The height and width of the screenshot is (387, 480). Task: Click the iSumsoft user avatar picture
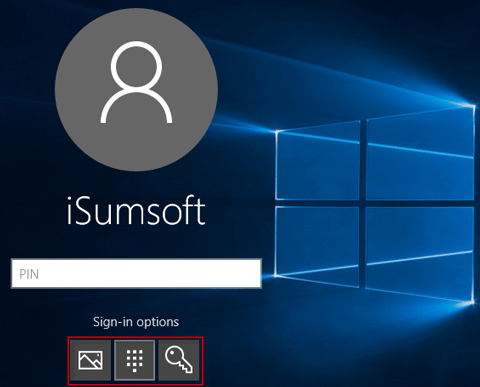pyautogui.click(x=136, y=90)
